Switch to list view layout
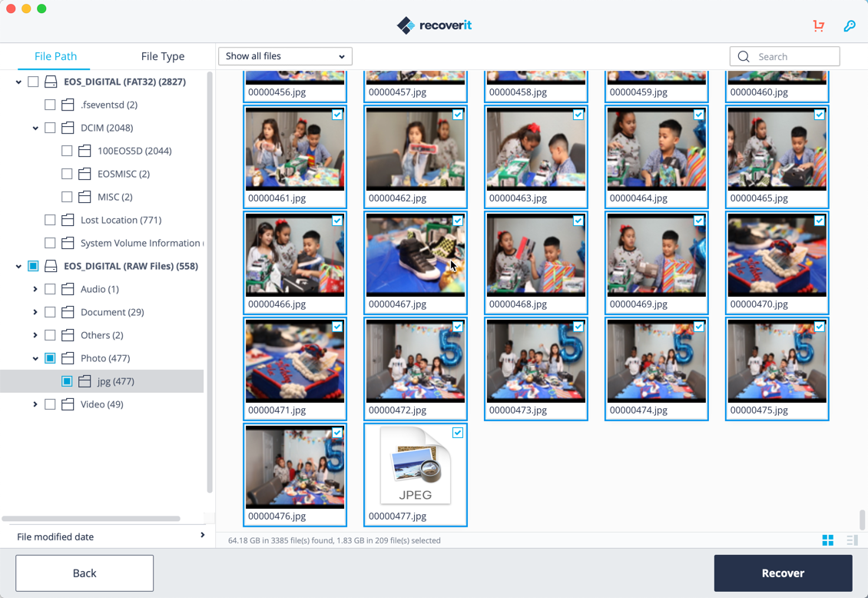 point(852,540)
